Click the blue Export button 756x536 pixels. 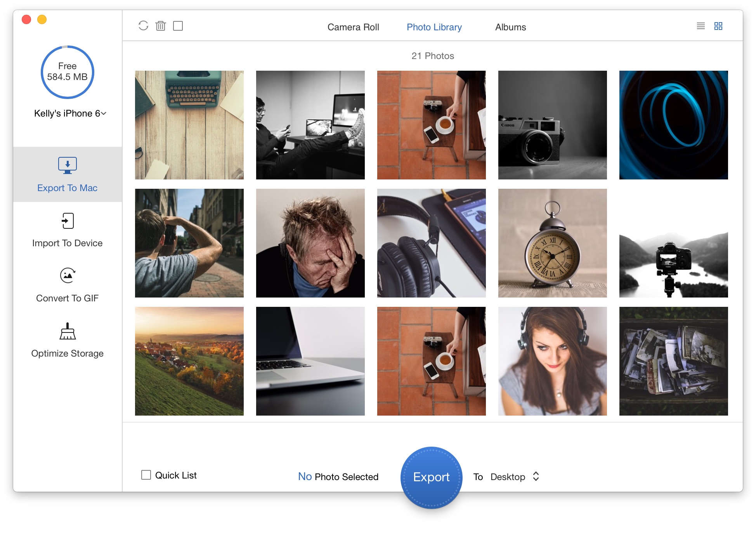coord(431,477)
